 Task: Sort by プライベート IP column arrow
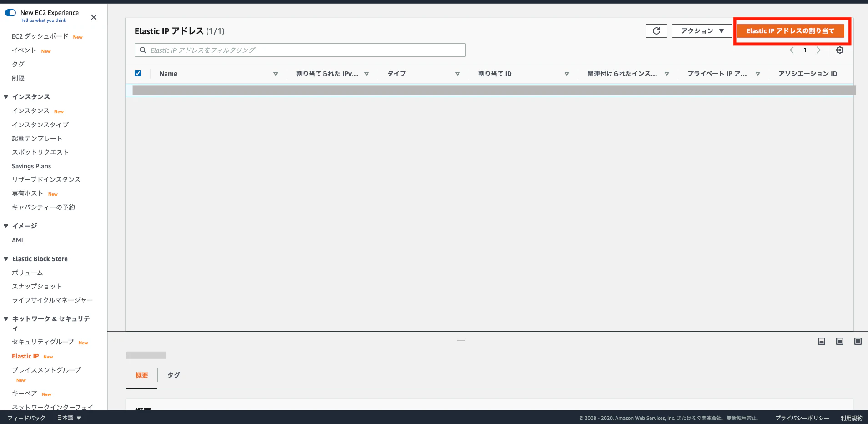click(758, 74)
